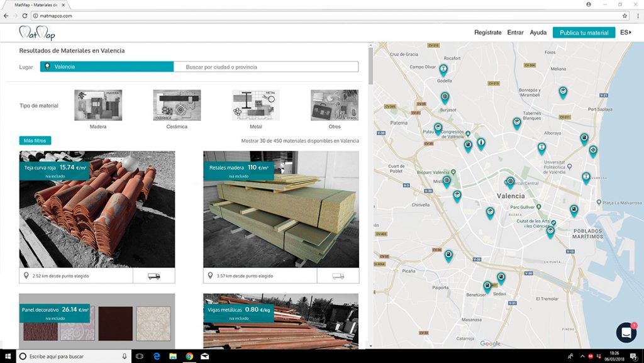Image resolution: width=644 pixels, height=363 pixels.
Task: Open Vigas metálicas listing
Action: pyautogui.click(x=281, y=321)
